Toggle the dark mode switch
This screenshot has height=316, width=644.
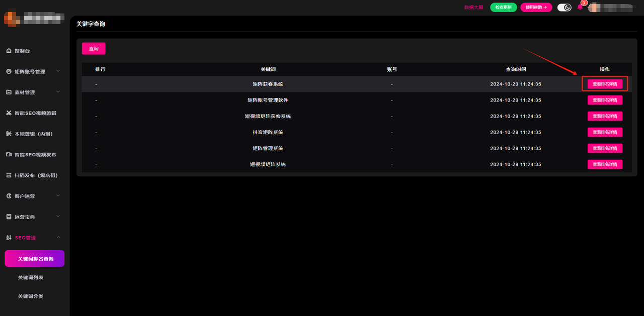564,8
